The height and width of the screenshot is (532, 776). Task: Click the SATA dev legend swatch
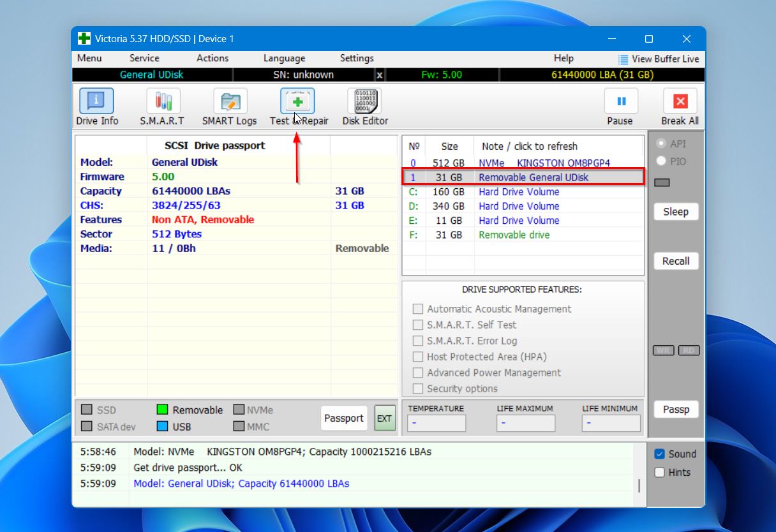[86, 426]
